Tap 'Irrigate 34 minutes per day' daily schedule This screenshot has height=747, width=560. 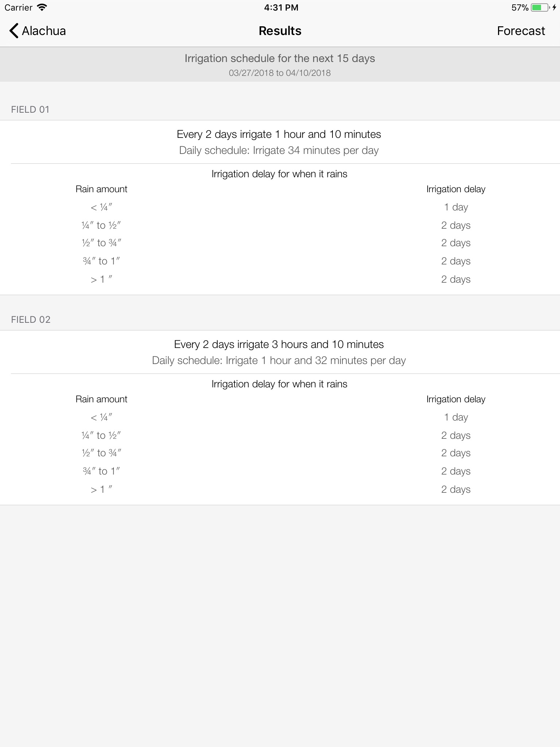point(279,150)
